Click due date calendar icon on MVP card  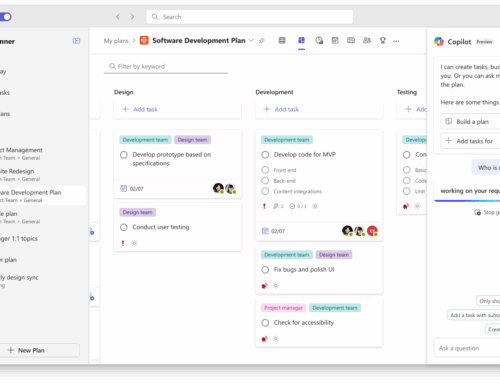(x=265, y=231)
